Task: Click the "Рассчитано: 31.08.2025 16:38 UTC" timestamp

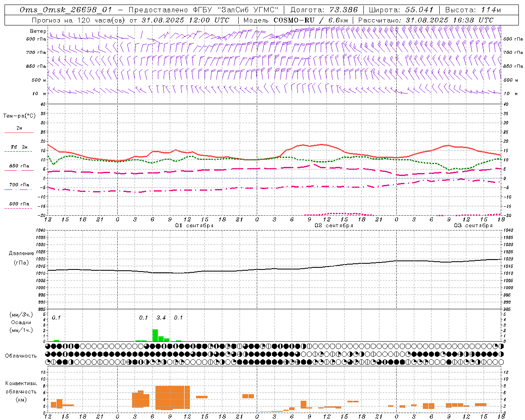Action: pyautogui.click(x=426, y=20)
